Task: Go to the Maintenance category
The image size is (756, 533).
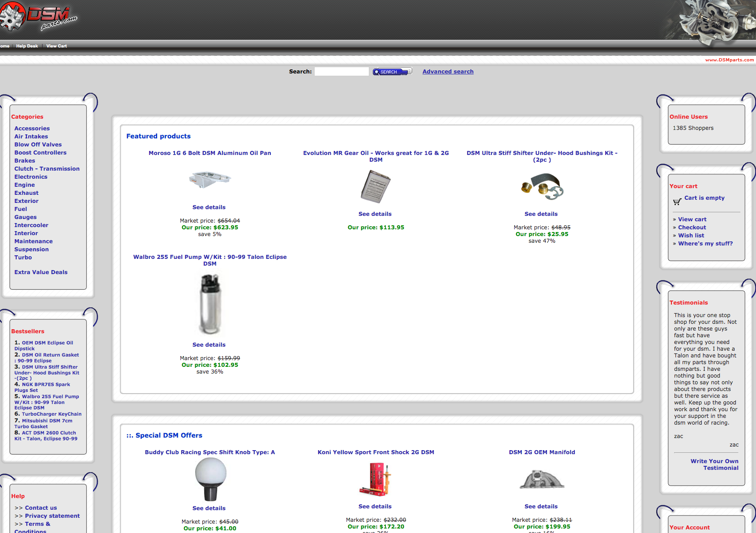Action: click(x=34, y=241)
